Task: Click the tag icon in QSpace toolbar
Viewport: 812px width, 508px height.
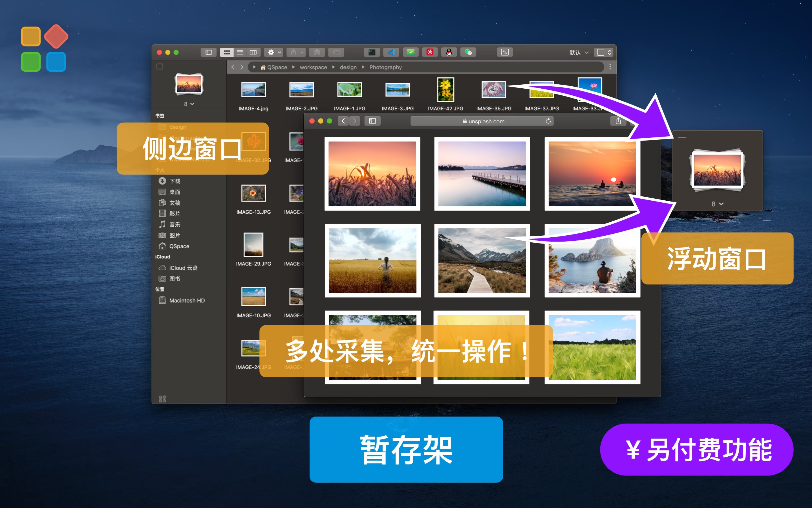Action: [x=336, y=52]
